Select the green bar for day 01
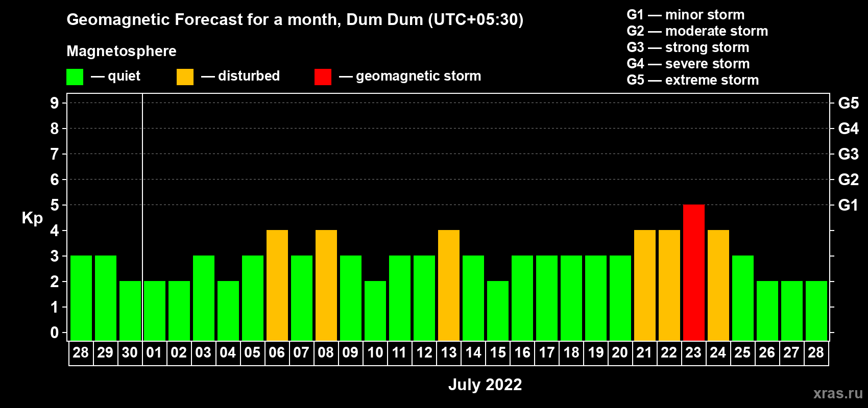The height and width of the screenshot is (408, 868). point(154,311)
